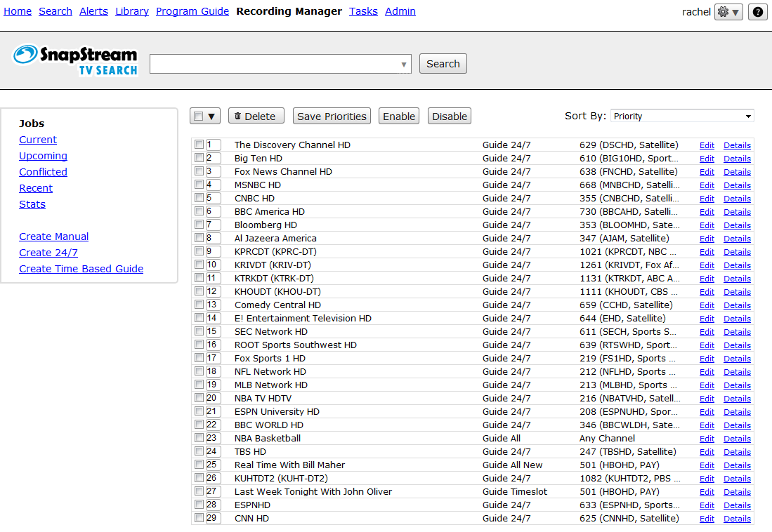
Task: Select the CNBC HD job checkbox
Action: click(x=199, y=198)
